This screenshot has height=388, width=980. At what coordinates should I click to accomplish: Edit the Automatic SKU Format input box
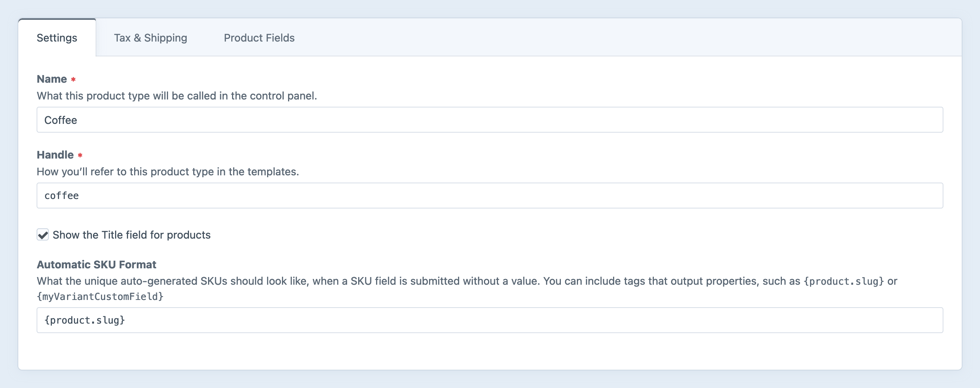coord(490,320)
